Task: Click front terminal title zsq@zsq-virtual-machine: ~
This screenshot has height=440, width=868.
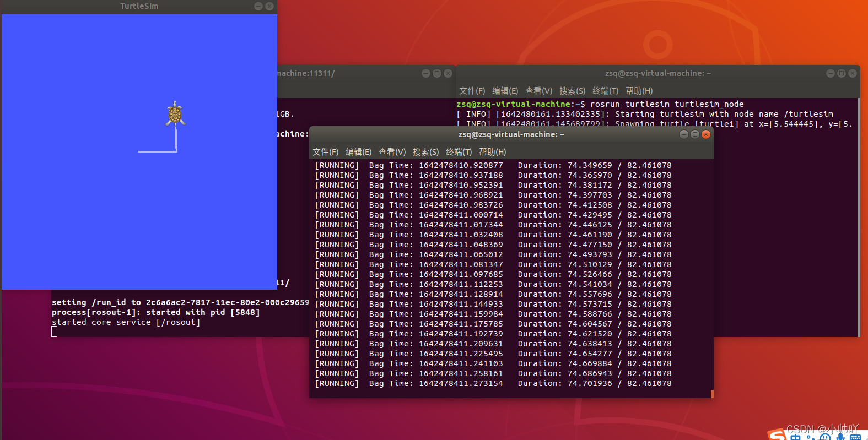Action: click(511, 134)
